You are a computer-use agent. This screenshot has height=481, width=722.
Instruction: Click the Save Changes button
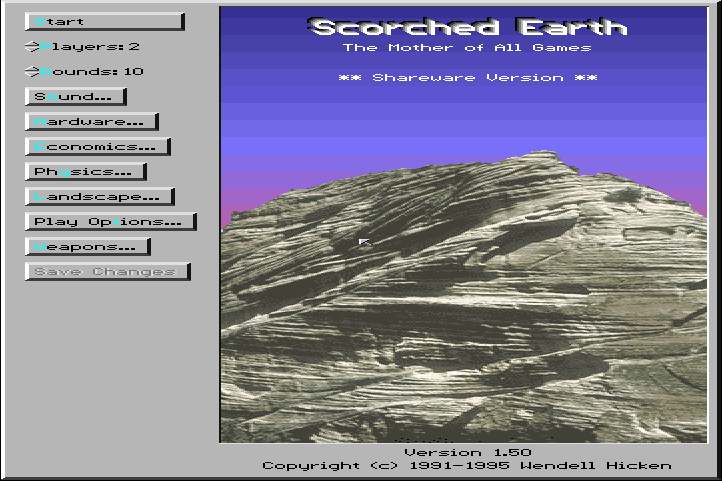(x=108, y=272)
